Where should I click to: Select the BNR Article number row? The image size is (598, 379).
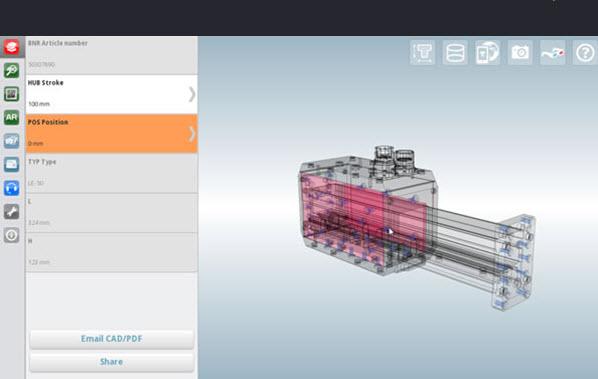[x=111, y=55]
